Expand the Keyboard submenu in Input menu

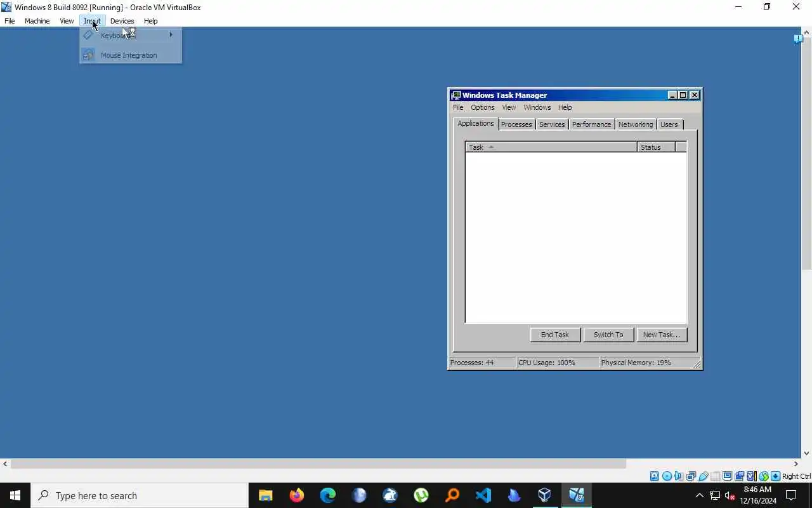131,35
